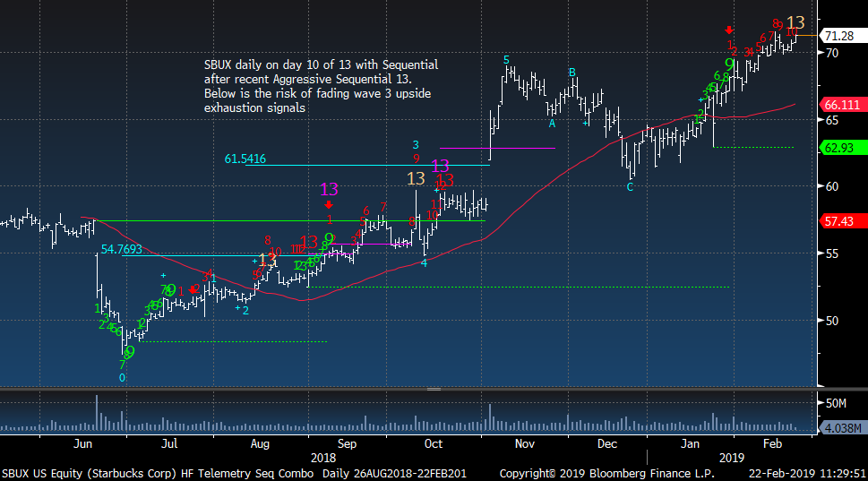Click the 50M volume axis label

tap(836, 403)
